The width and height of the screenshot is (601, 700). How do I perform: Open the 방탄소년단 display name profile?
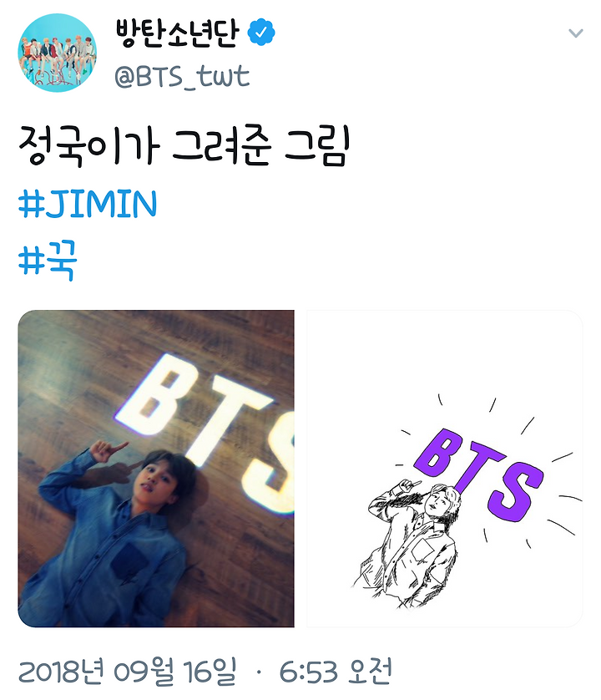177,33
